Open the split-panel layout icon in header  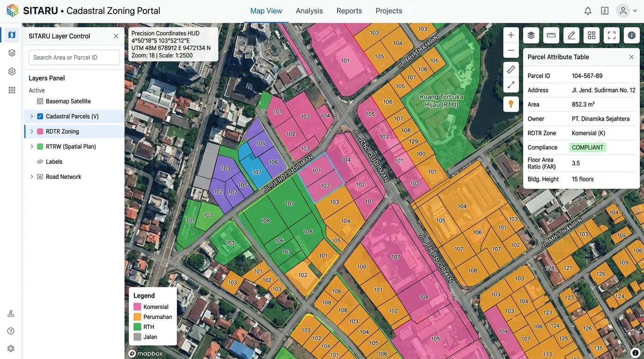click(605, 11)
